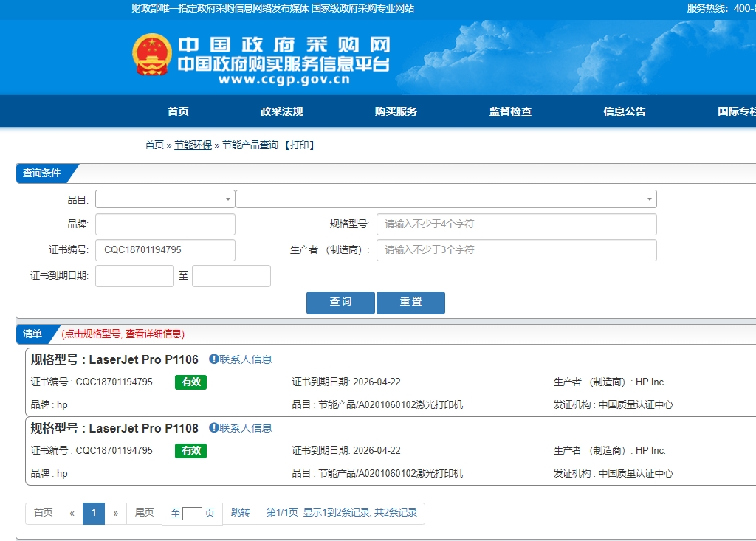Click the 第1/1页 records summary text
Viewport: 756px width, 541px height.
tap(341, 512)
